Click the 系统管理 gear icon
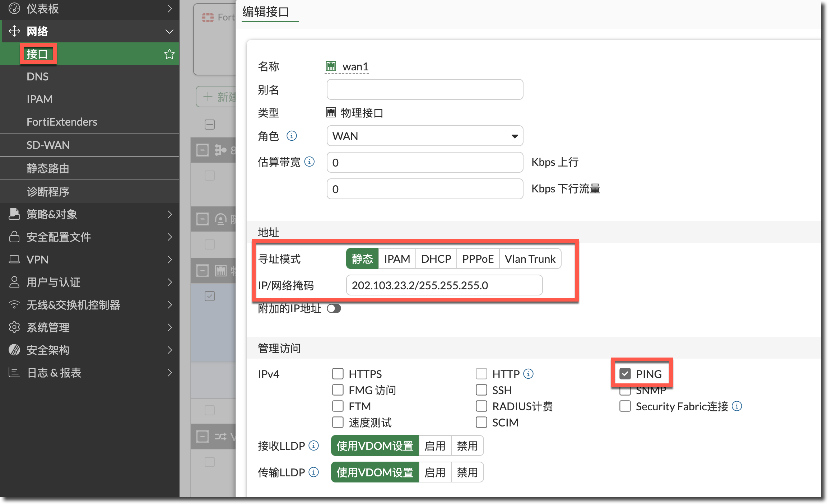This screenshot has height=504, width=828. pos(14,327)
